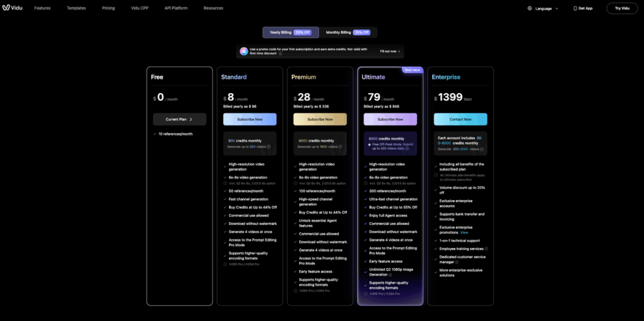Switch to Yearly Billing
The image size is (644, 321).
click(x=291, y=33)
